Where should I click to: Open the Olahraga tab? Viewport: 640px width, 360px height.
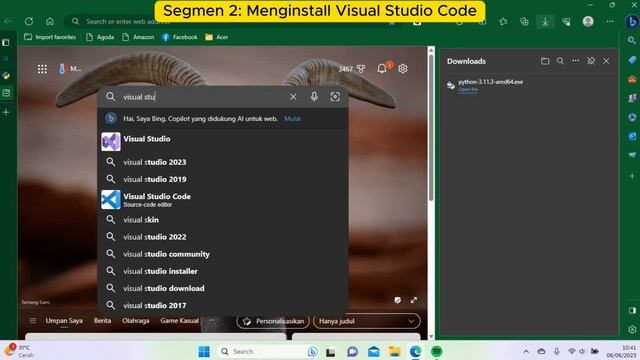click(136, 321)
